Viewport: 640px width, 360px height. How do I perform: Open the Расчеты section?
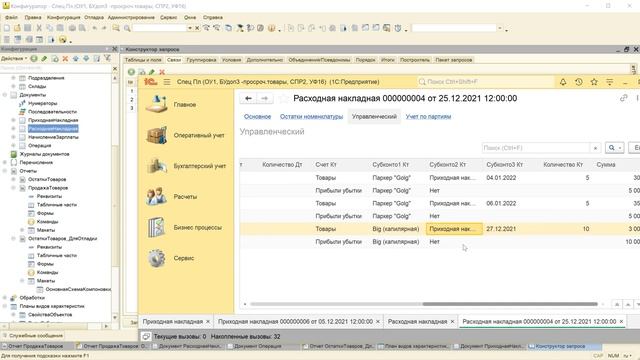(184, 197)
